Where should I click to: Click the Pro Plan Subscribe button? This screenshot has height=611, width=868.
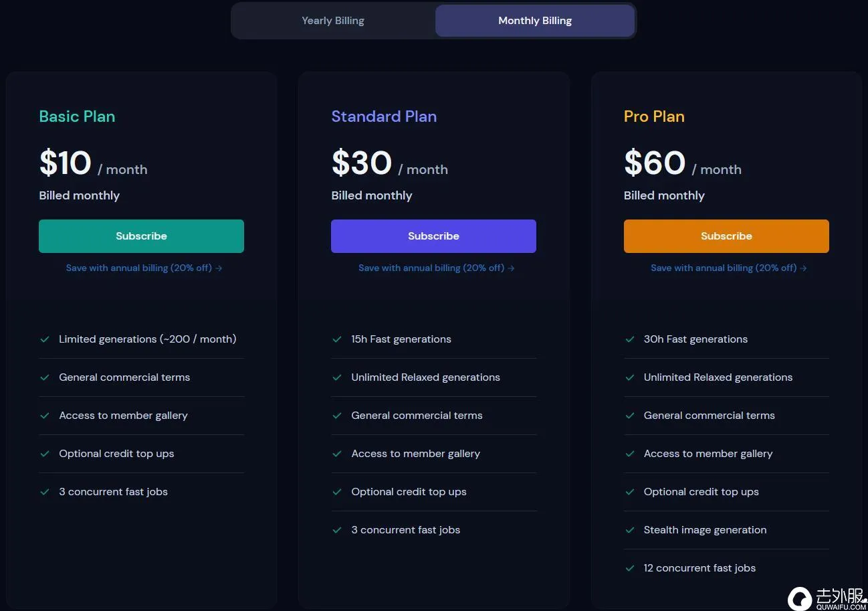(726, 236)
